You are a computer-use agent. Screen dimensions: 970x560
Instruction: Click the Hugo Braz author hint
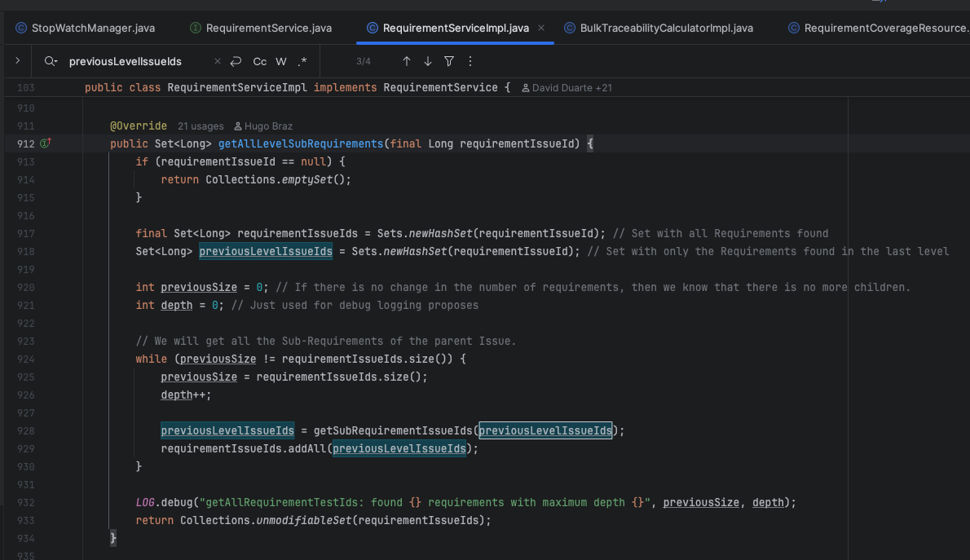(x=262, y=126)
